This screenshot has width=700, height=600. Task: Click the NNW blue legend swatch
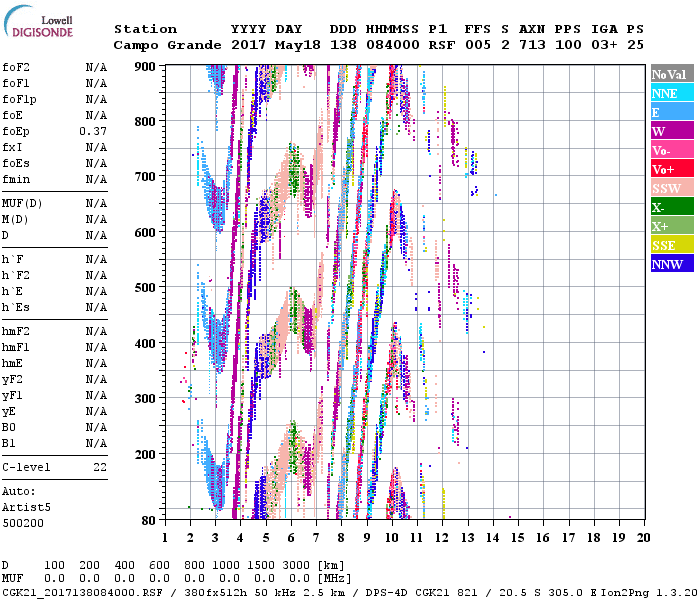click(672, 264)
